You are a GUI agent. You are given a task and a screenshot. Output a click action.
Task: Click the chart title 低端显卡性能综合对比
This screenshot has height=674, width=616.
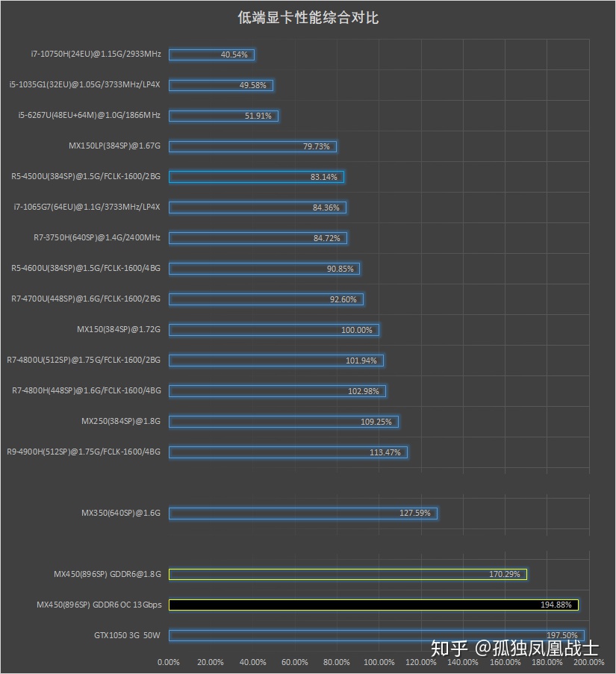308,18
